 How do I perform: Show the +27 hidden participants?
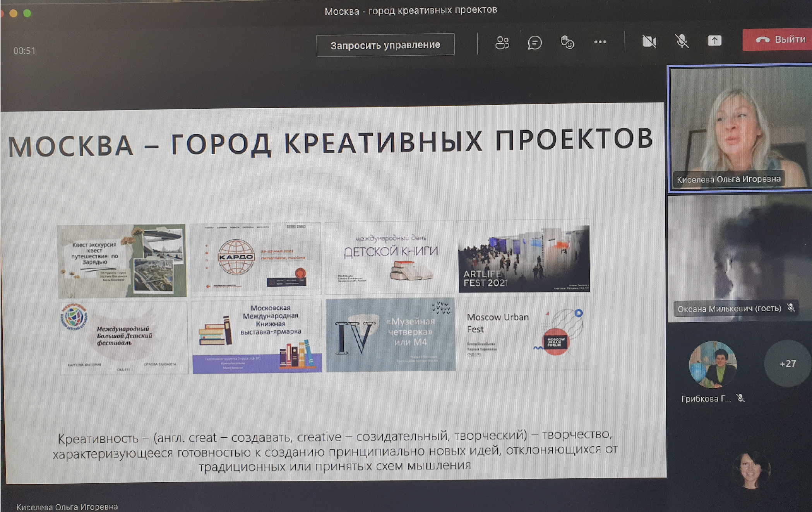pos(787,364)
